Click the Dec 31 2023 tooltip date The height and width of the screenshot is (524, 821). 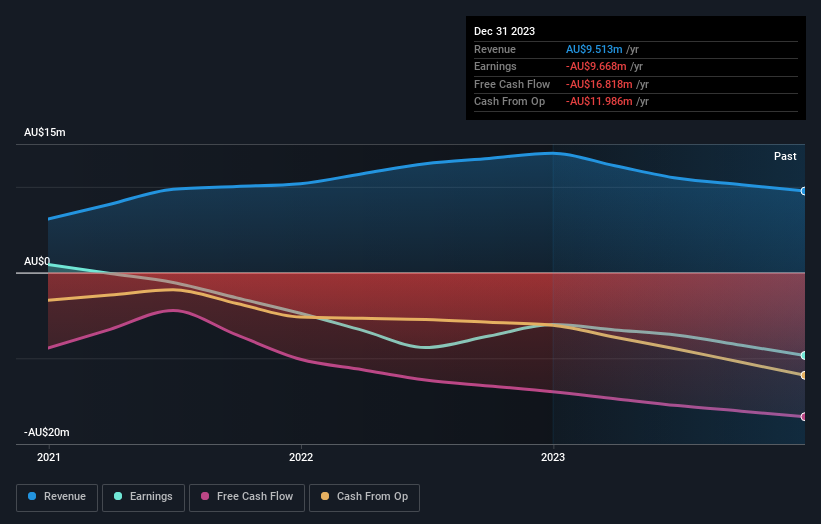pyautogui.click(x=504, y=31)
